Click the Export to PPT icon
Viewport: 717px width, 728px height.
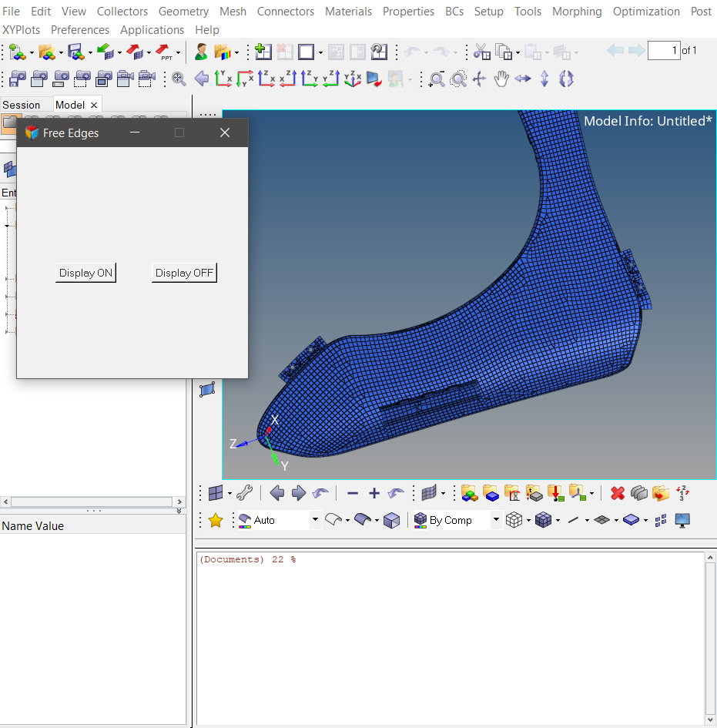tap(164, 52)
